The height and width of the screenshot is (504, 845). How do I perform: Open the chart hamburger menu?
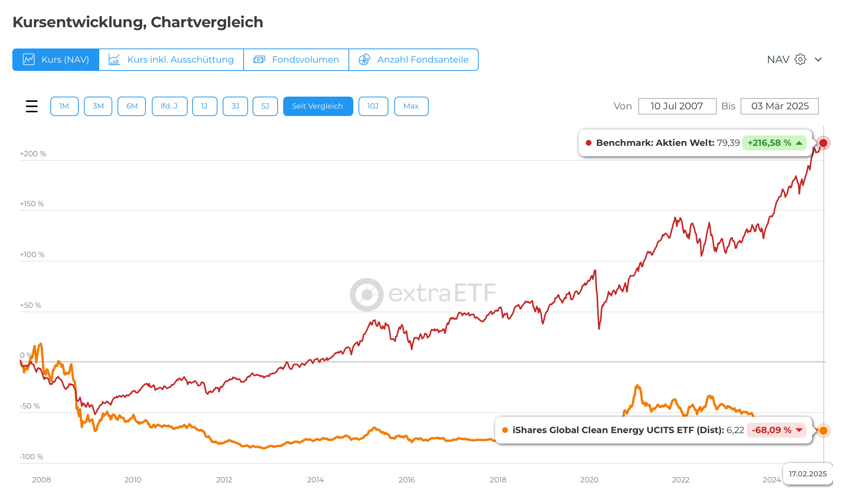tap(32, 106)
